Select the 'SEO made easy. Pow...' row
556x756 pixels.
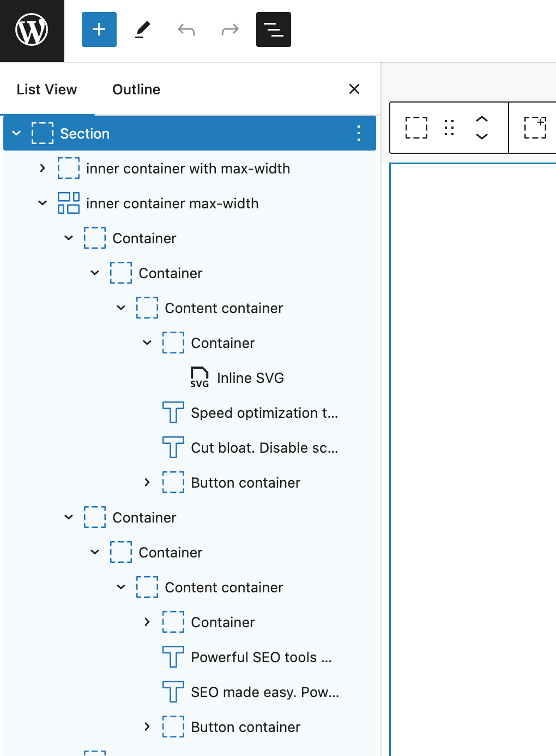pos(190,692)
